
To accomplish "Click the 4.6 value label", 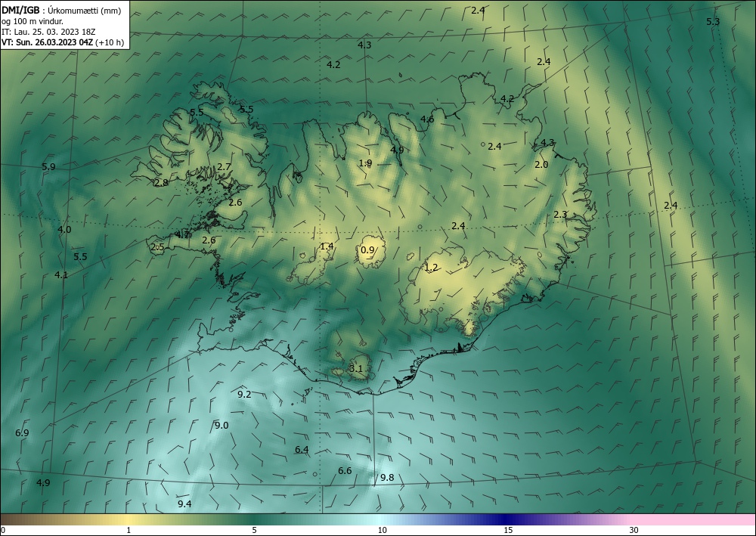I will pos(427,119).
